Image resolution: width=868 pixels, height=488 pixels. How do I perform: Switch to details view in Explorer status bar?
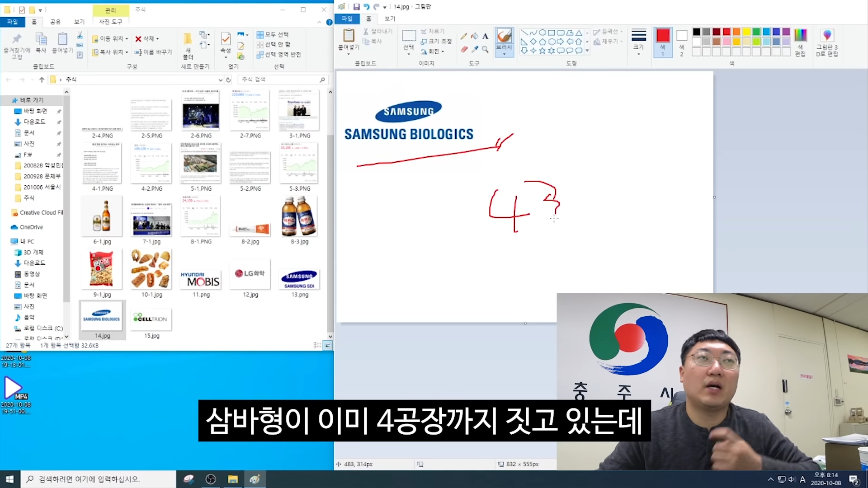[317, 346]
